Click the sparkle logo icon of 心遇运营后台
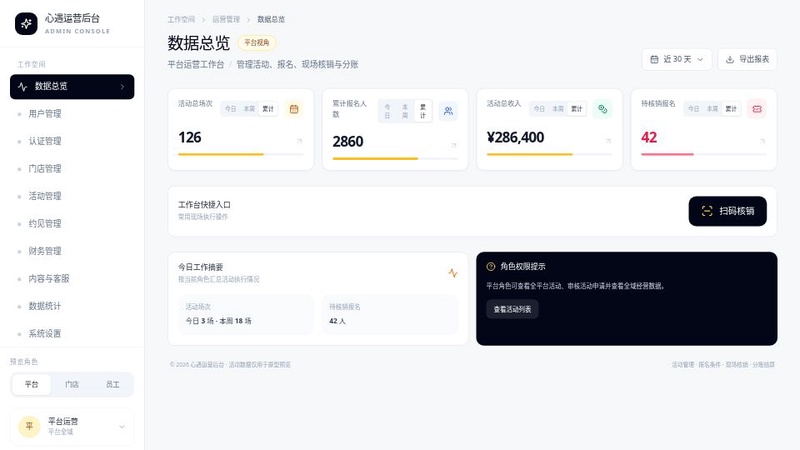 [x=26, y=23]
